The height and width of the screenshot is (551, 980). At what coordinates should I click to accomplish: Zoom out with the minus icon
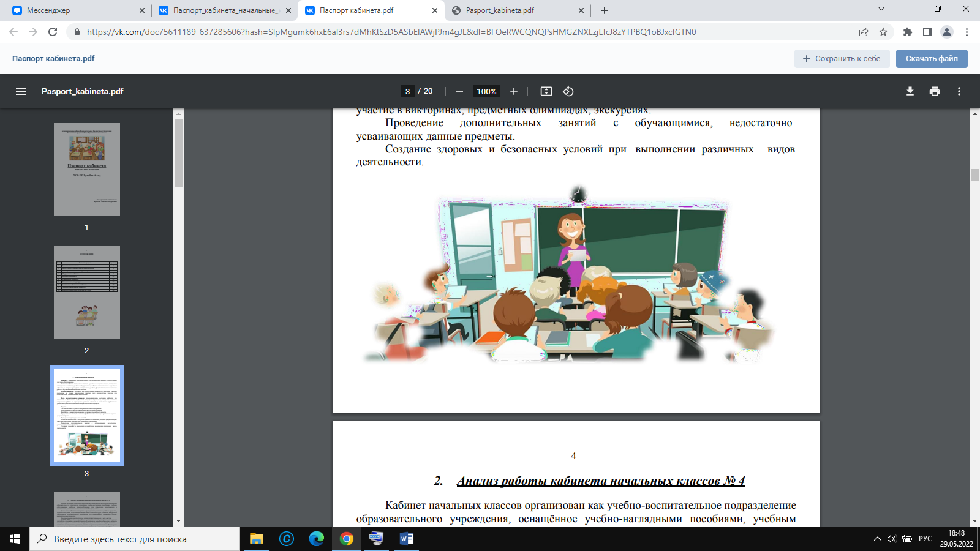tap(459, 91)
